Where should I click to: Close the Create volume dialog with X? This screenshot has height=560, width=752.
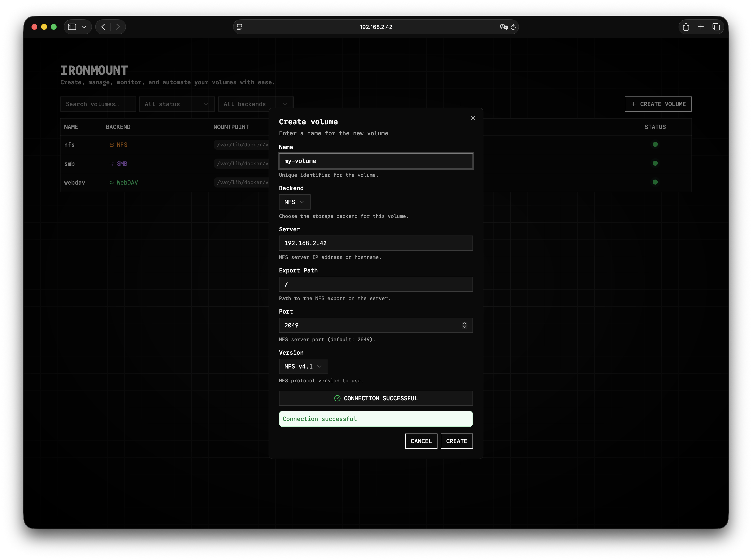tap(473, 118)
